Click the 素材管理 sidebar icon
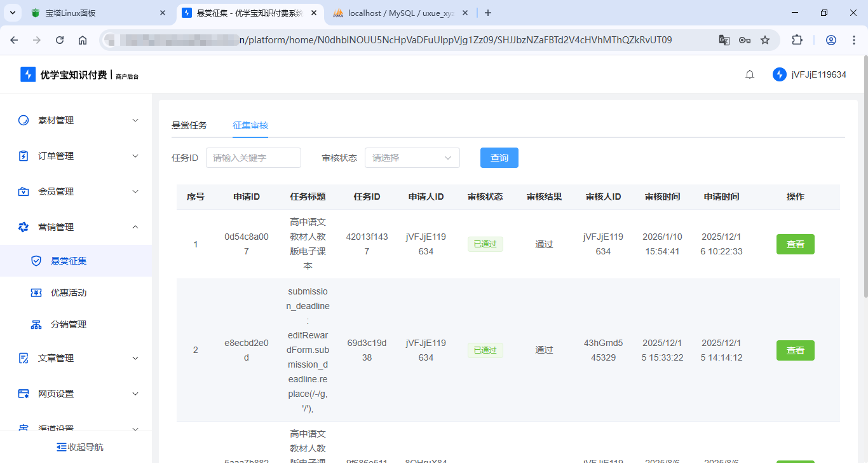The image size is (868, 463). 24,120
